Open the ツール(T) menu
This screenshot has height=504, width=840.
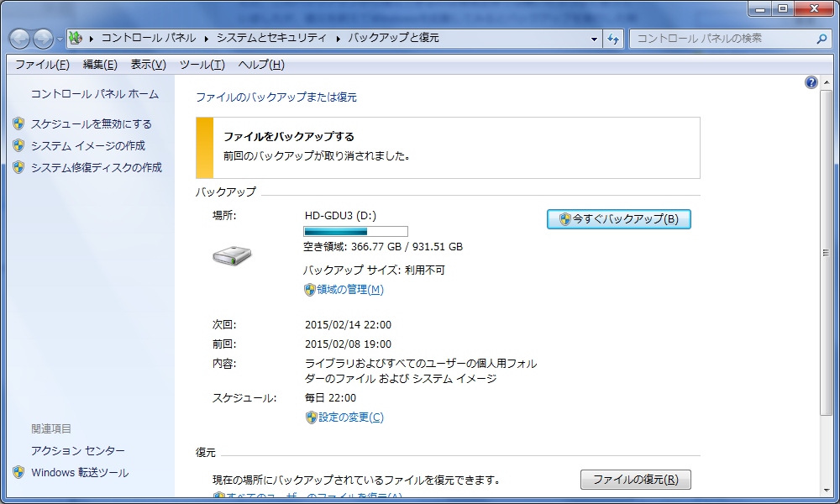[x=202, y=65]
